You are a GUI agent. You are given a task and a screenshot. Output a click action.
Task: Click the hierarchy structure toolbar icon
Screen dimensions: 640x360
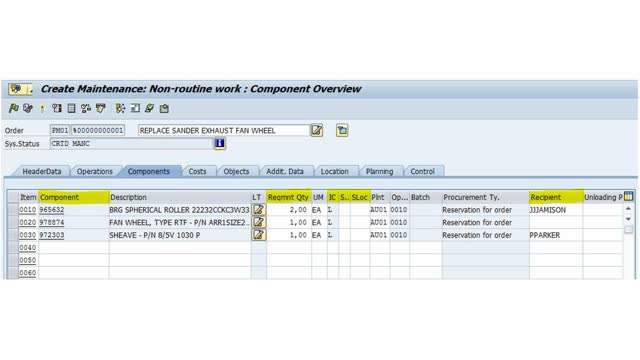pyautogui.click(x=86, y=108)
